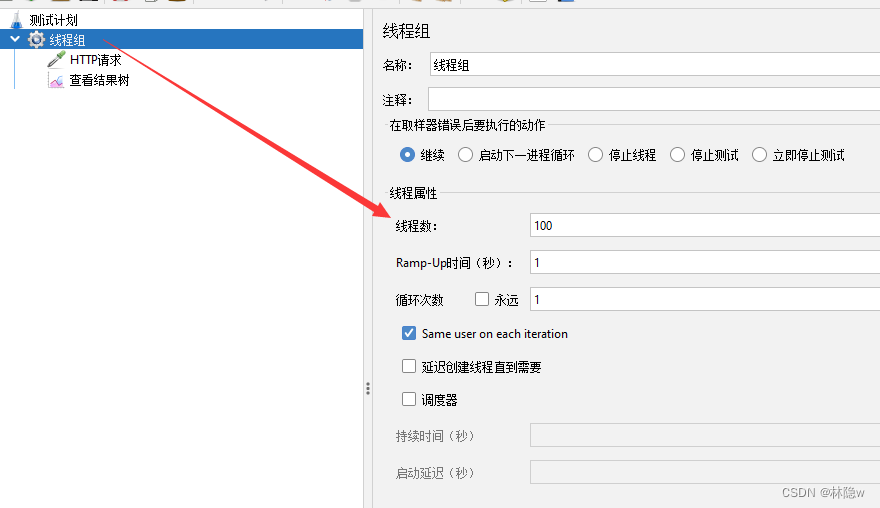Enable the 调度器 checkbox
This screenshot has width=880, height=508.
(x=409, y=399)
